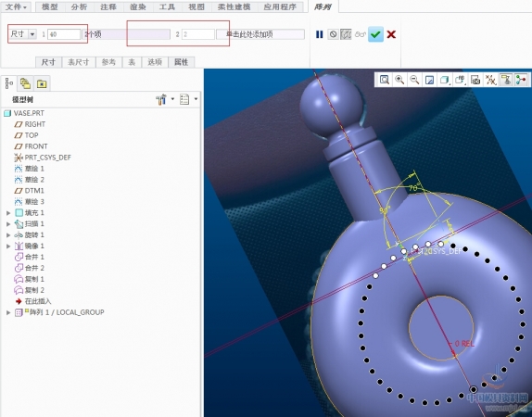This screenshot has height=417, width=532.
Task: Click the first direction count field showing 40
Action: click(64, 34)
